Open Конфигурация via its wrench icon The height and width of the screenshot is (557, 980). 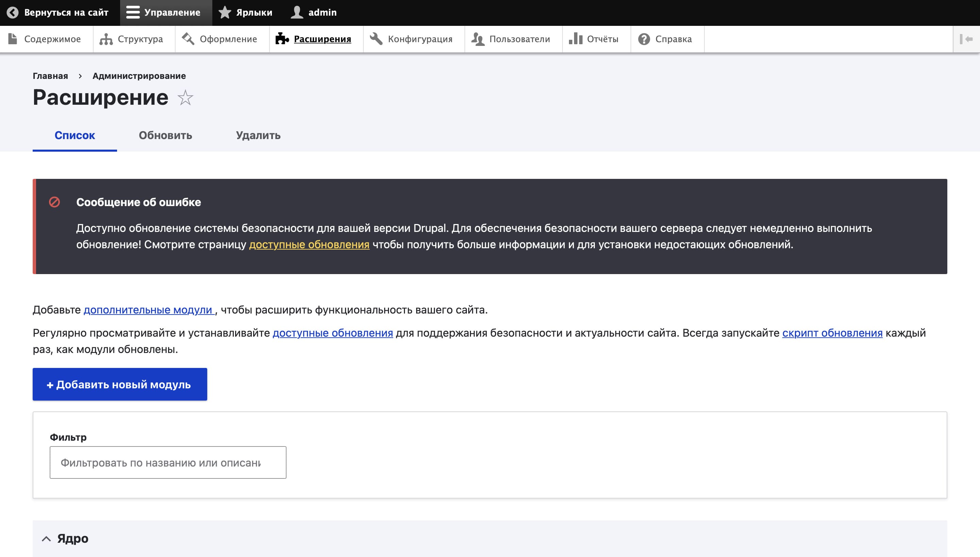(x=376, y=39)
